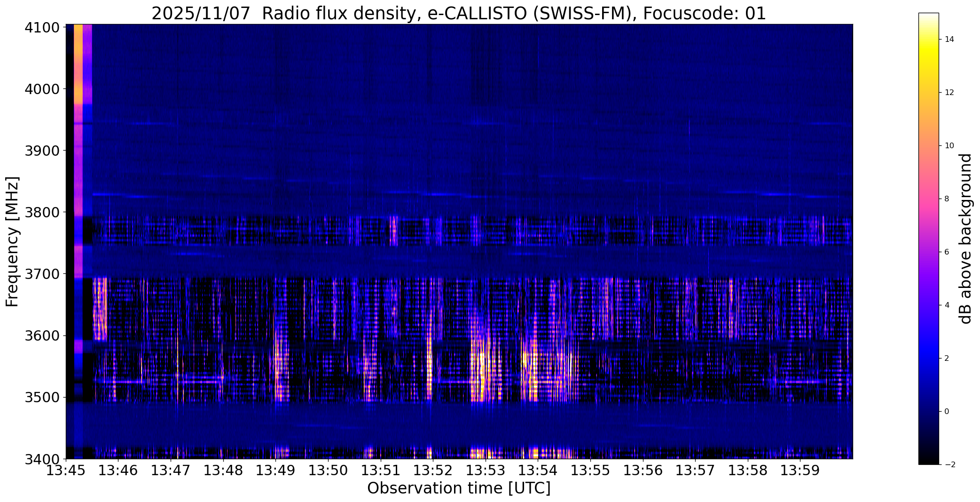Viewport: 980px width, 502px height.
Task: Click the colorbar tick label 8
Action: pyautogui.click(x=947, y=199)
